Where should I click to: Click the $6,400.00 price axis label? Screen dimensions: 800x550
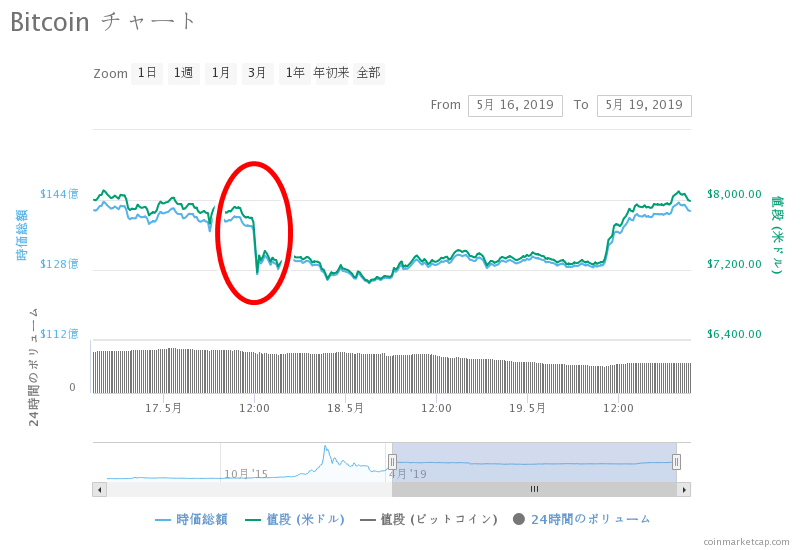coord(734,334)
